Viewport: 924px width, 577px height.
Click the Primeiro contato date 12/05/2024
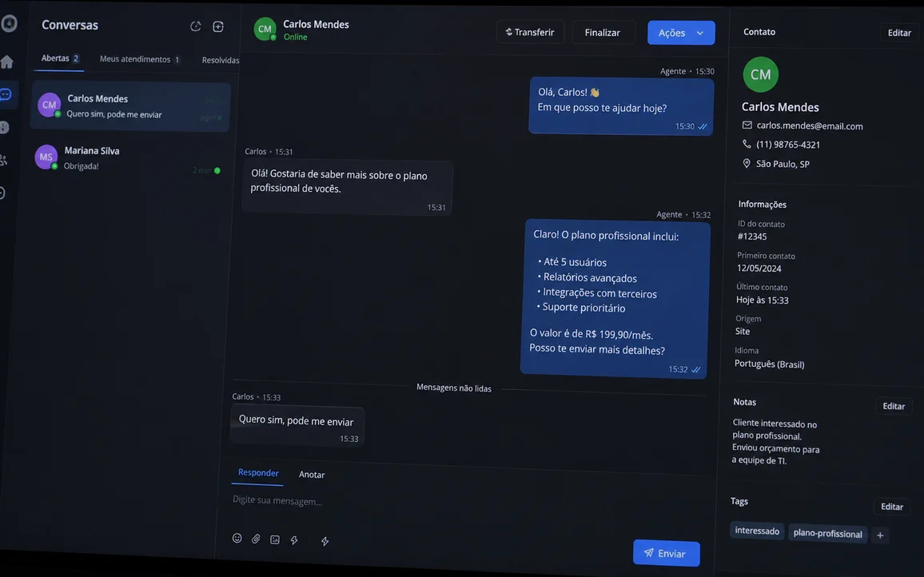(759, 269)
